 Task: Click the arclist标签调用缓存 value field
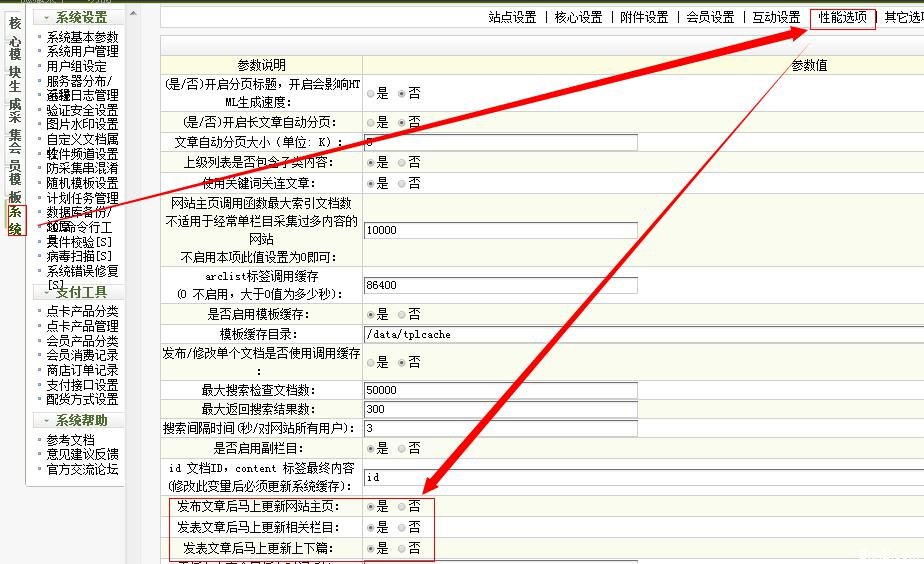[x=500, y=285]
